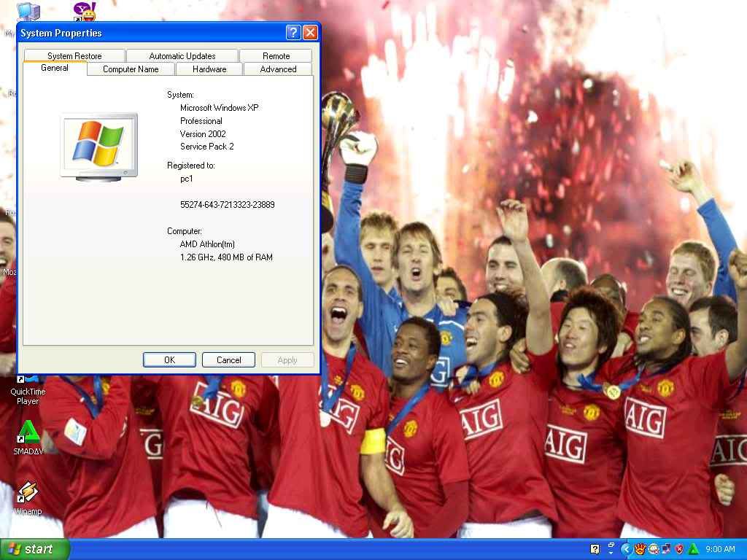747x560 pixels.
Task: Click the 'Computer:' label
Action: point(185,231)
